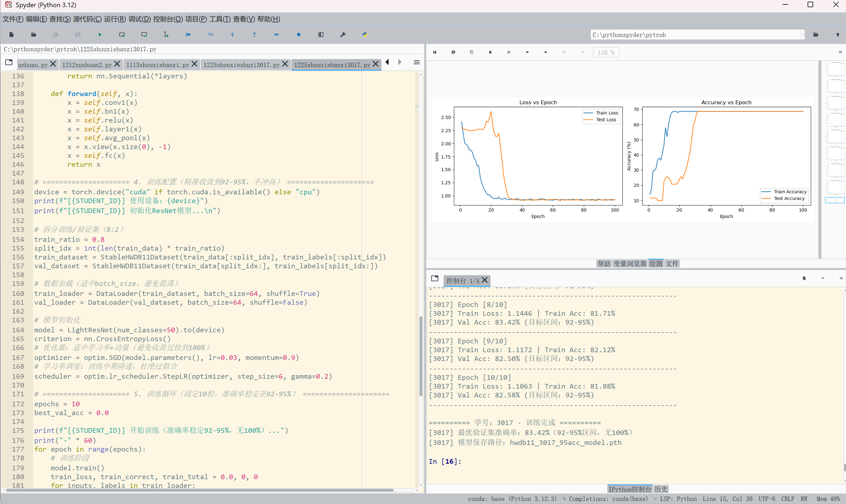
Task: Switch to 1225shouxieshuzi3017.py tab
Action: (241, 65)
